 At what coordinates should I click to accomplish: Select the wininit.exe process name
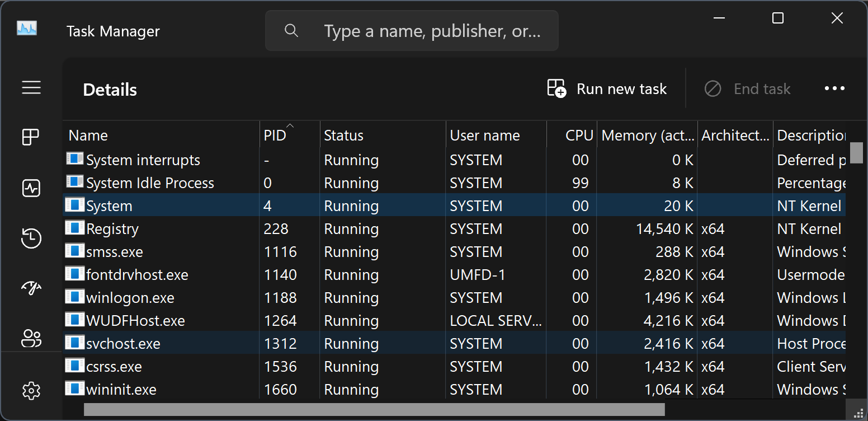121,390
